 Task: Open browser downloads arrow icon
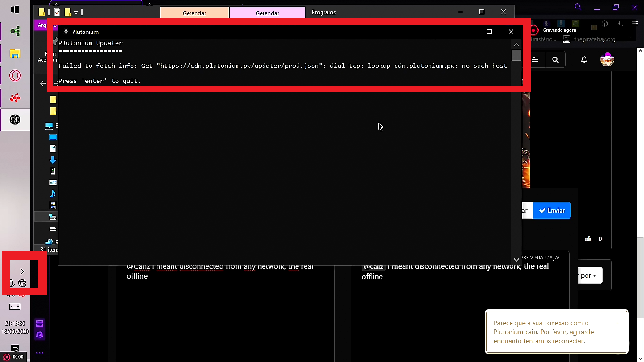click(620, 24)
